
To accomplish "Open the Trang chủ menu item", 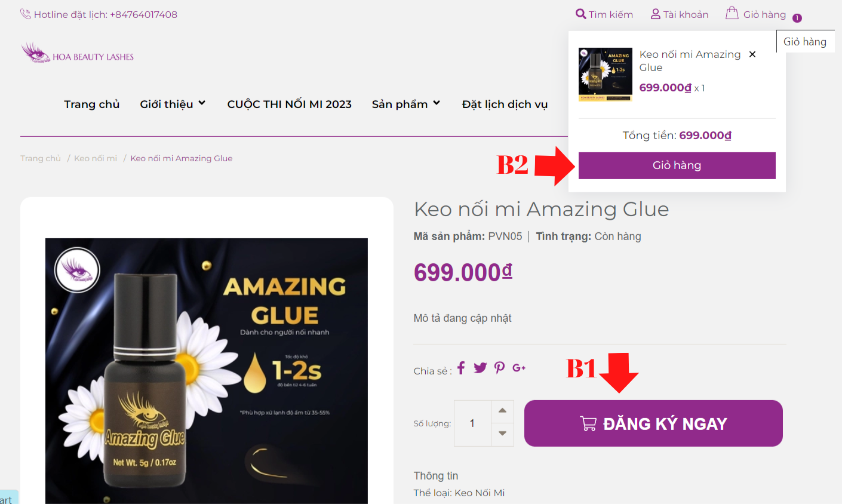I will pyautogui.click(x=92, y=104).
